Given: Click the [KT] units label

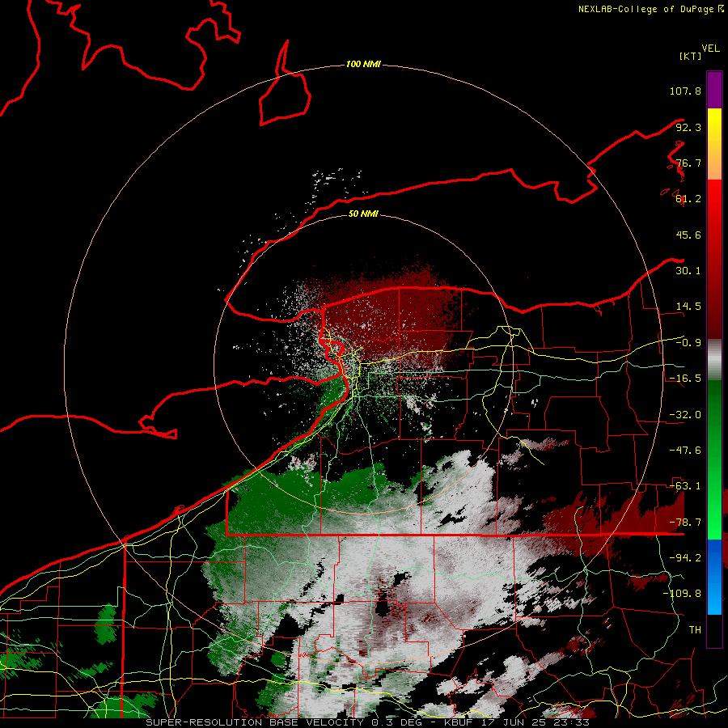Looking at the screenshot, I should coord(690,56).
